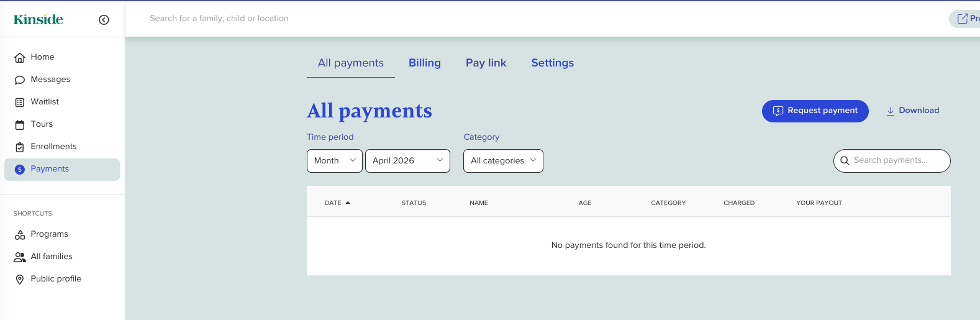Click the Download link
980x320 pixels.
pos(913,111)
